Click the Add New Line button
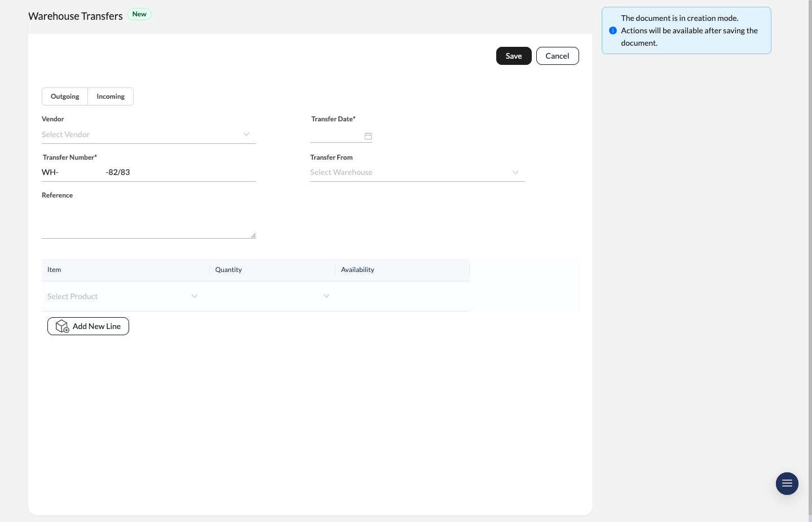 point(88,326)
